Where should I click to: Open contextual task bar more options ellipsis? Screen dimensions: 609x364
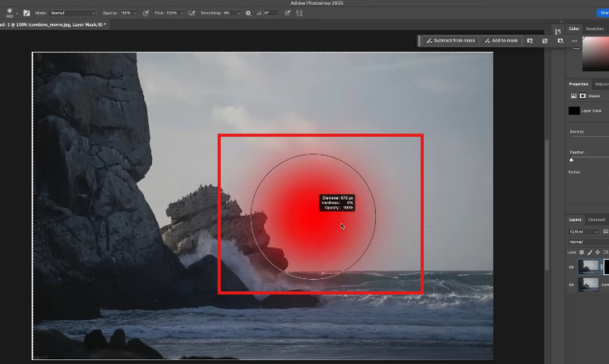coord(574,40)
